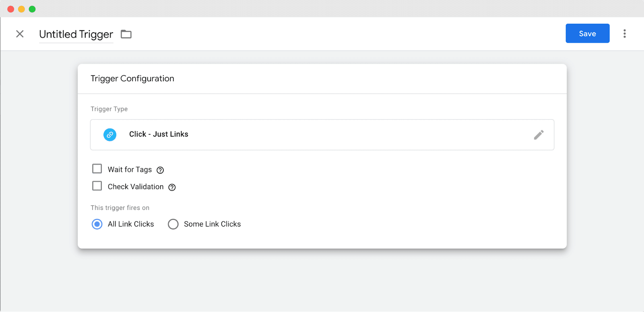
Task: Click the red close window button
Action: click(x=11, y=9)
